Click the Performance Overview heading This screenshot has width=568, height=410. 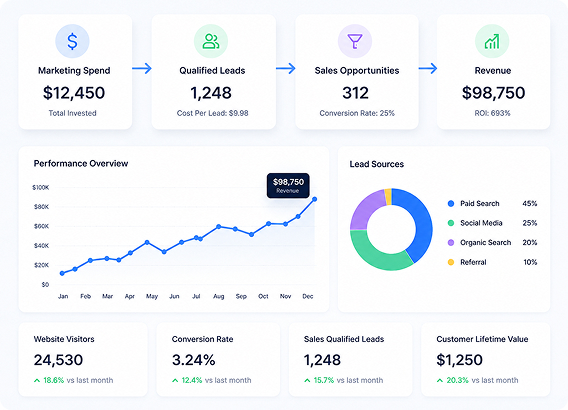(81, 164)
